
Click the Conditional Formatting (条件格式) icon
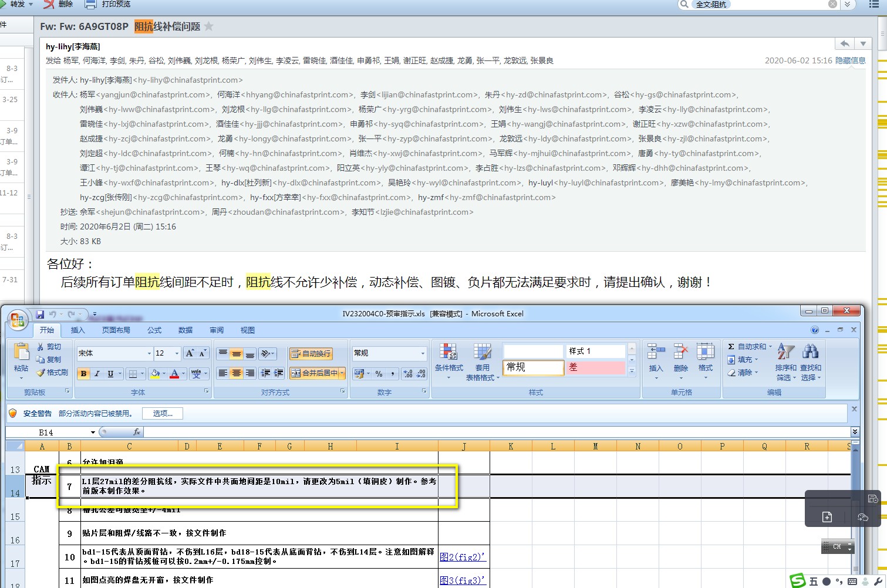click(x=448, y=352)
